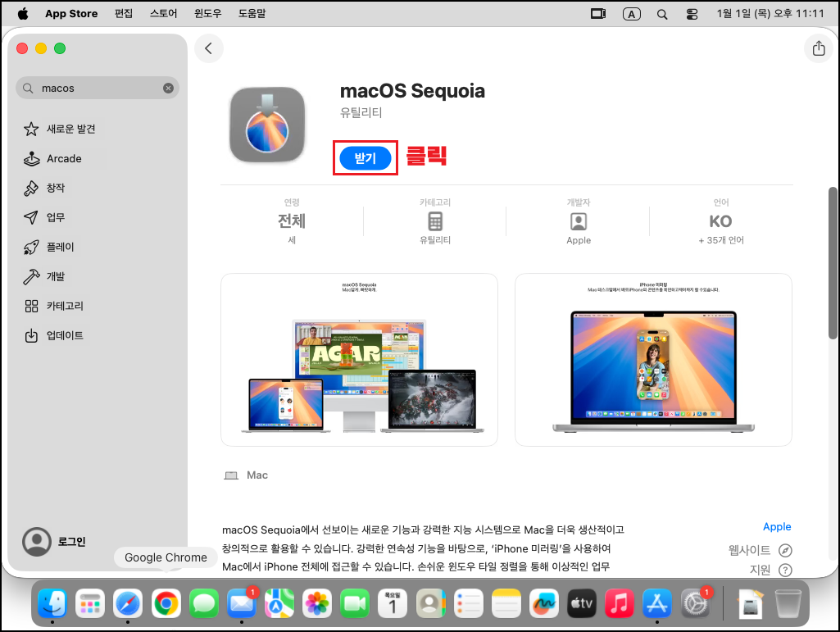Open the App Store menu
The width and height of the screenshot is (840, 632).
tap(71, 13)
